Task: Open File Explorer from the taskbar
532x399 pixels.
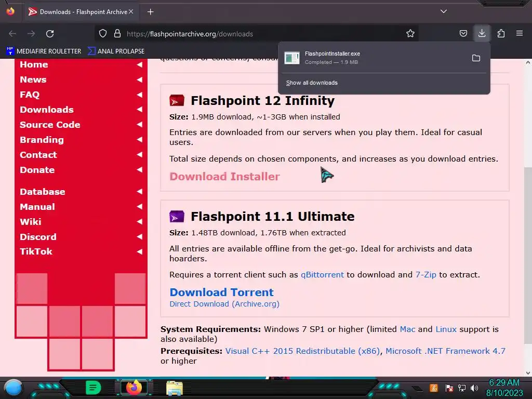Action: pyautogui.click(x=175, y=388)
